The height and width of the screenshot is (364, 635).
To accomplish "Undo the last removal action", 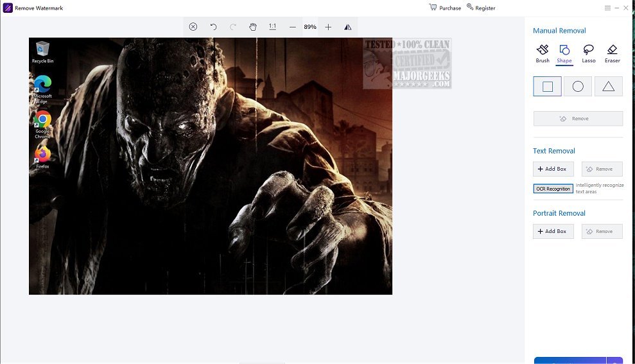I will click(x=213, y=27).
